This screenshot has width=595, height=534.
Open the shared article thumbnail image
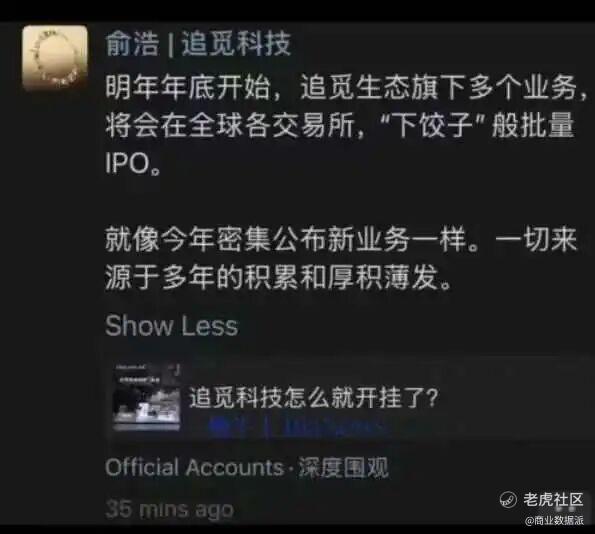point(147,397)
